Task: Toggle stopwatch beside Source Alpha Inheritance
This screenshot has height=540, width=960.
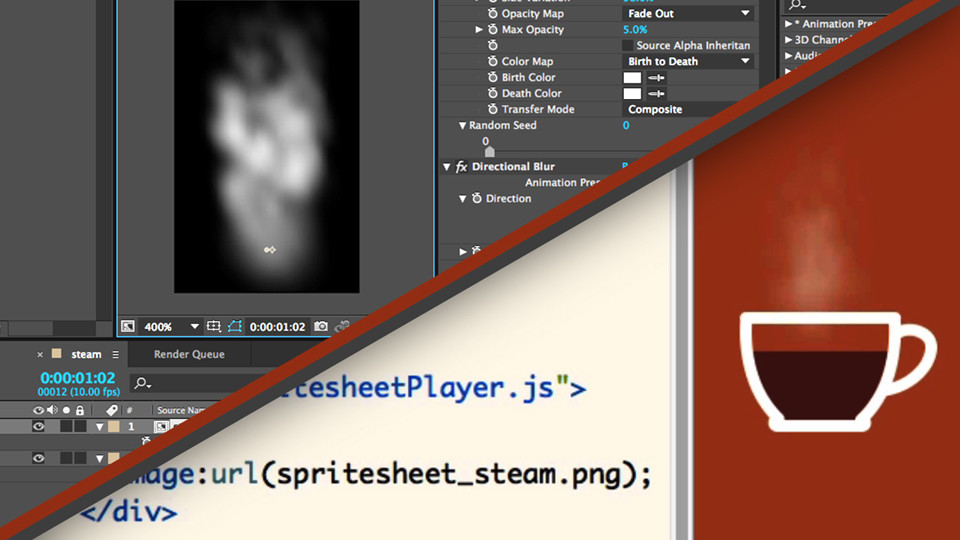Action: pos(493,45)
